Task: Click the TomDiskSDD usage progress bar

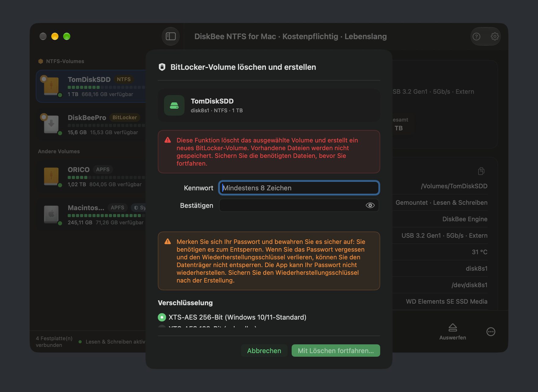Action: coord(106,87)
